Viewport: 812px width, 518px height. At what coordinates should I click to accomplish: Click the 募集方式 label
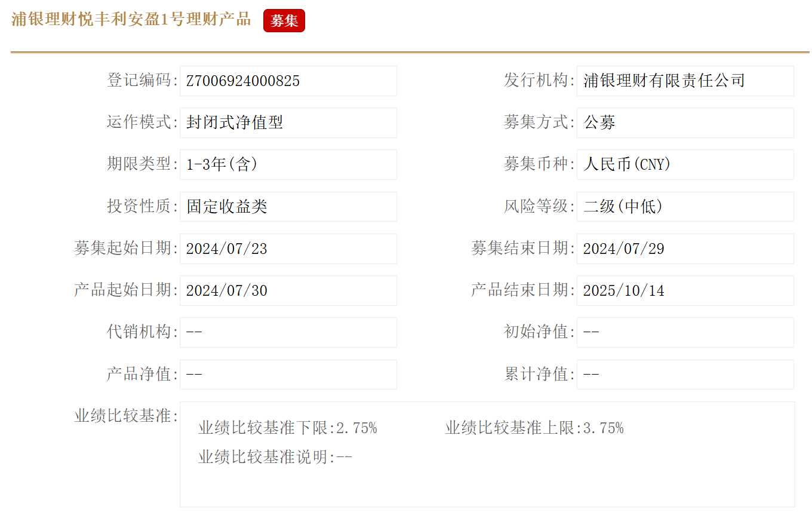tap(540, 122)
